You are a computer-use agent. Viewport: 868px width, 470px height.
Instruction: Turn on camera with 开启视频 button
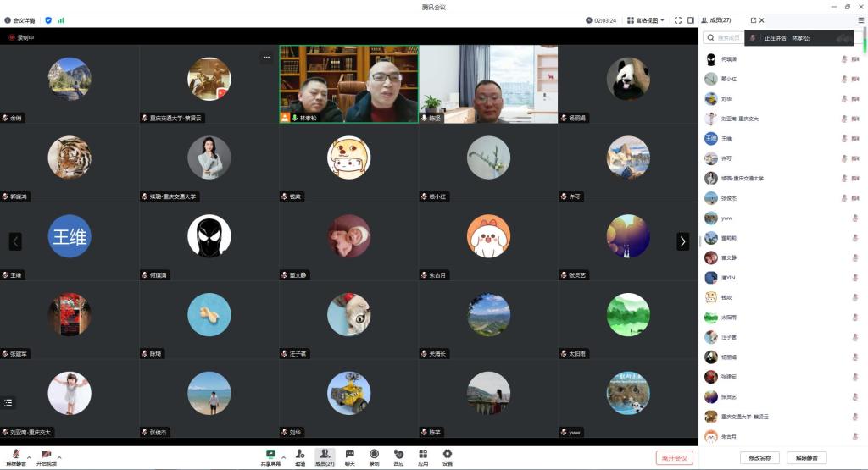tap(47, 457)
